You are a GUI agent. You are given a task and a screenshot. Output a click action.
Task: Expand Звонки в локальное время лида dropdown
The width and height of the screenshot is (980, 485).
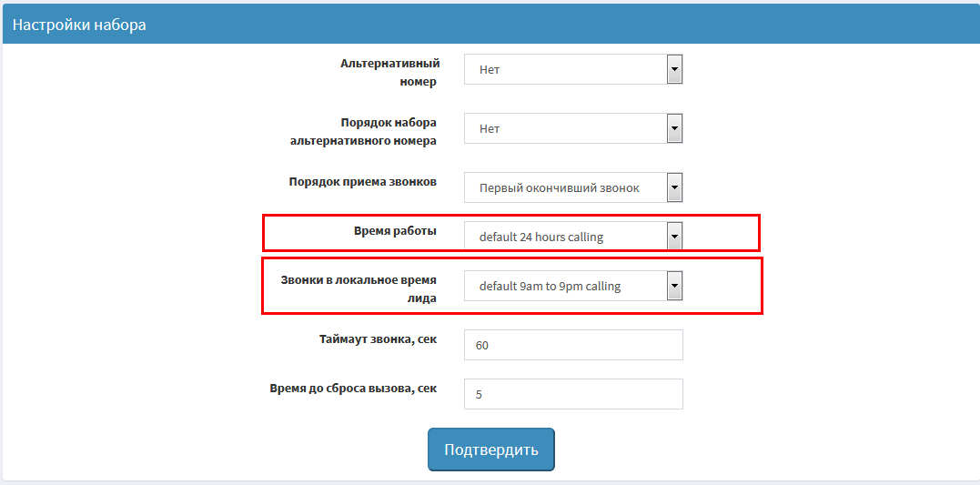[573, 287]
